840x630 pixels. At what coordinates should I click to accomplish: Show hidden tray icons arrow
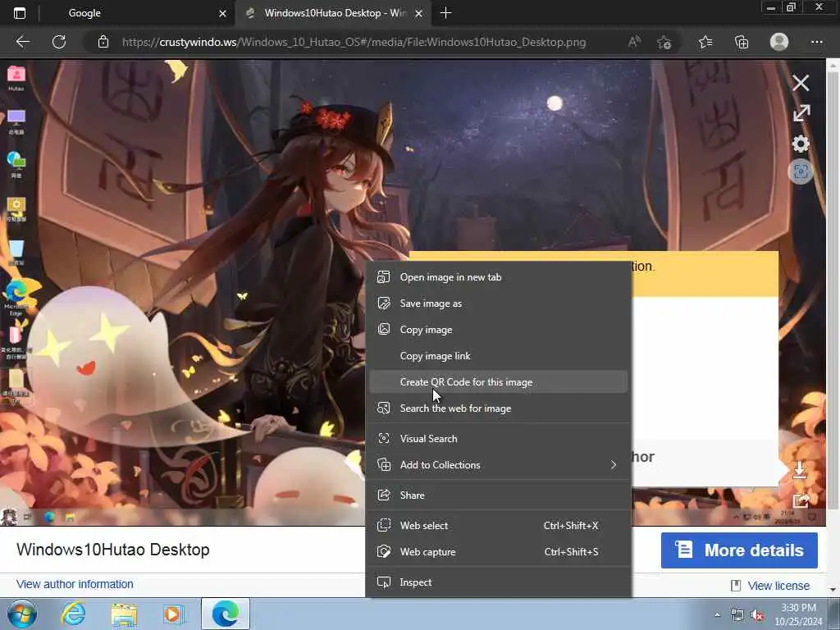[717, 615]
